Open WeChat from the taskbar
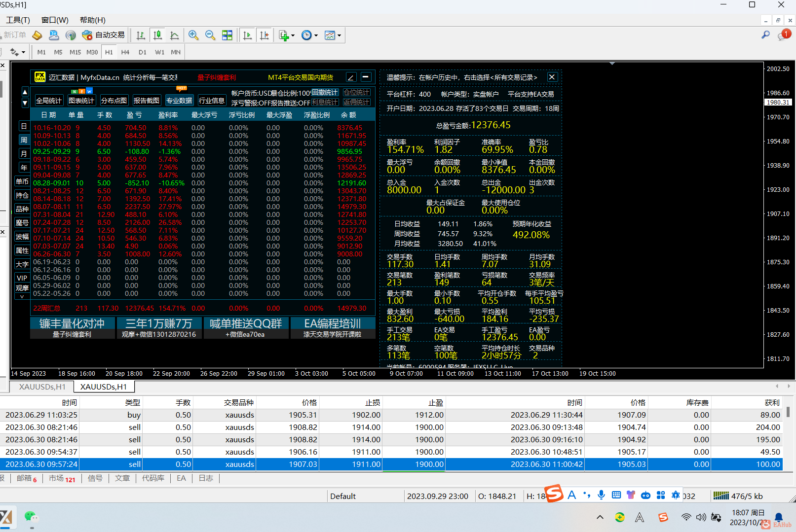 click(x=32, y=517)
